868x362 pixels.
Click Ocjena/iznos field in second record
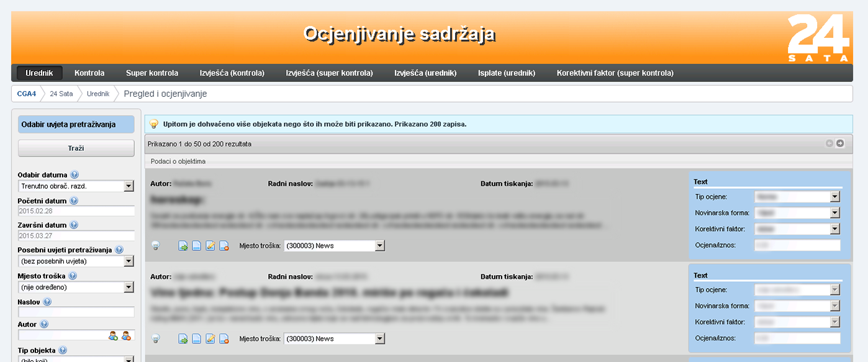(797, 338)
